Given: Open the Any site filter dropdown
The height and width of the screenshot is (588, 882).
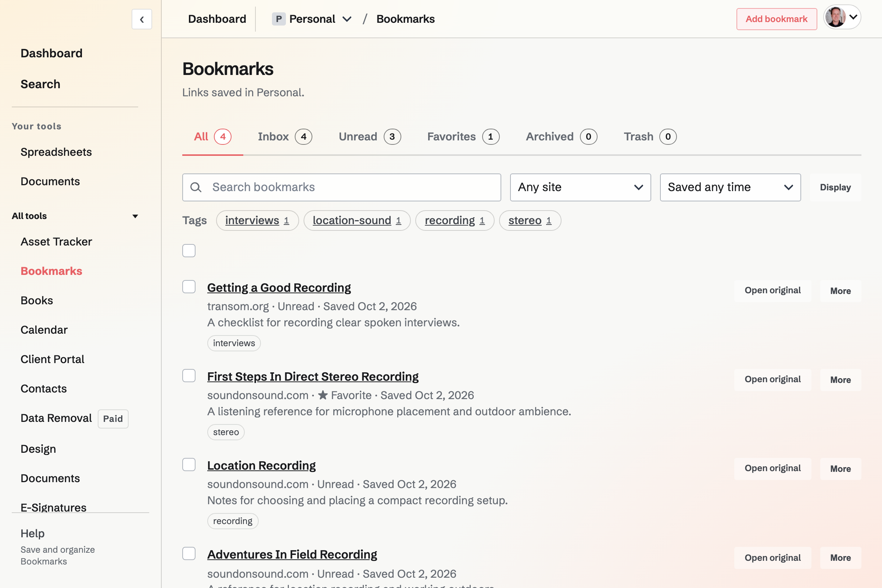Looking at the screenshot, I should (x=581, y=187).
